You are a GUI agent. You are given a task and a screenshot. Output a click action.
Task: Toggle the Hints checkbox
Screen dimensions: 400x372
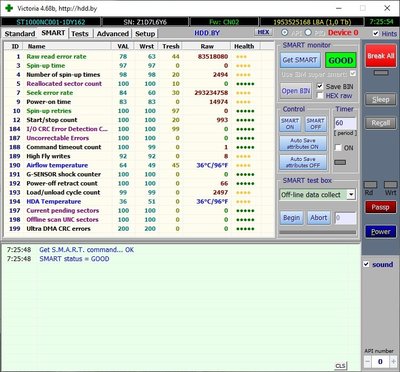point(376,34)
